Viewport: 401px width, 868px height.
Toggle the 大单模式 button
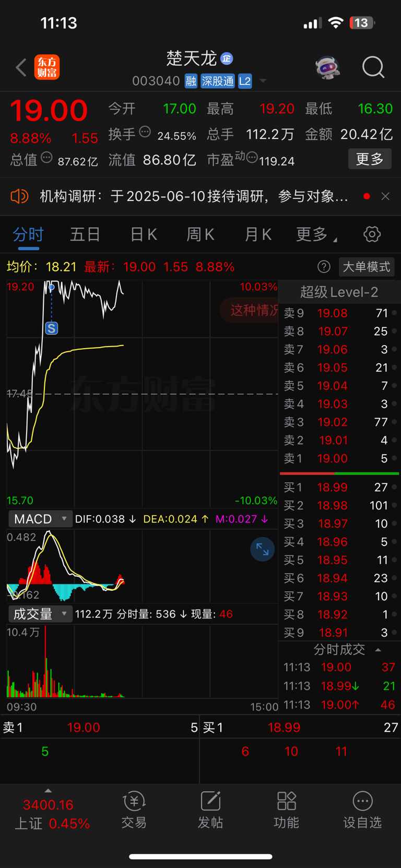tap(367, 267)
